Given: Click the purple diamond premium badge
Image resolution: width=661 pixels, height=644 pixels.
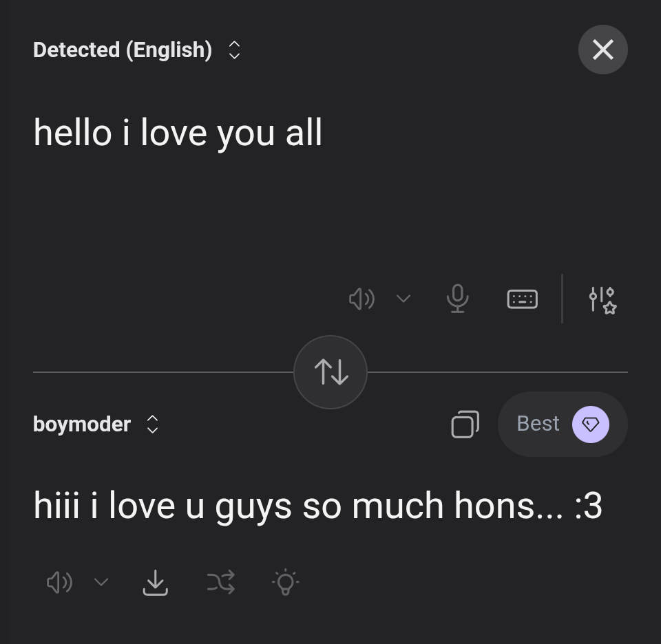Looking at the screenshot, I should coord(590,424).
